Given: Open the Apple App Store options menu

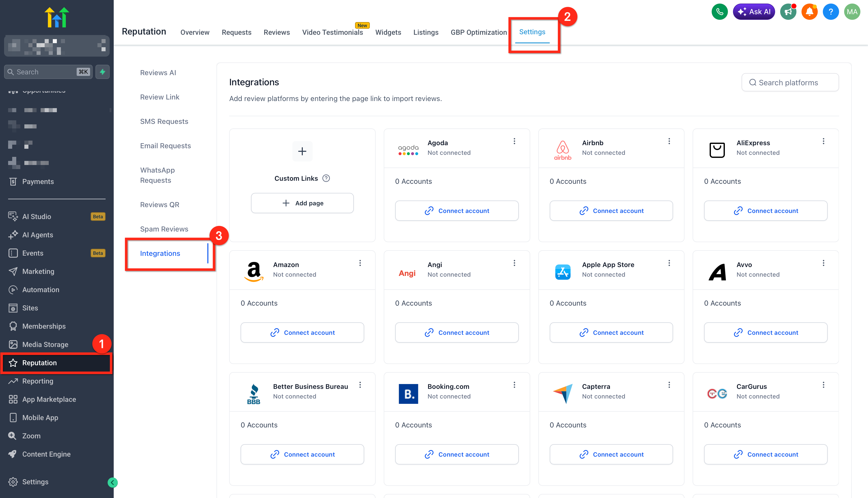Looking at the screenshot, I should coord(669,263).
